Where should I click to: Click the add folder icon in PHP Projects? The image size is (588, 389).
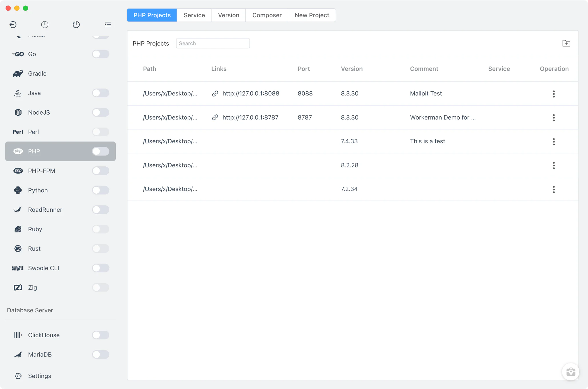(x=566, y=43)
